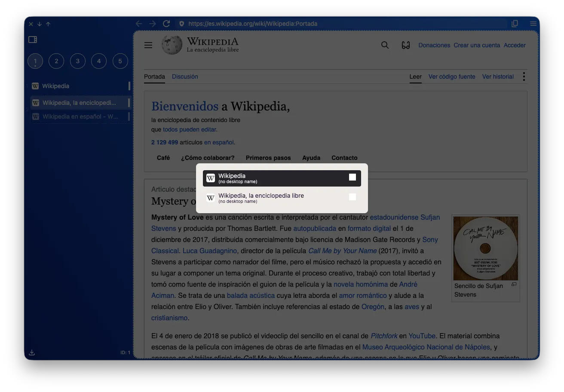Switch to workspace 5
The width and height of the screenshot is (564, 392).
click(120, 61)
